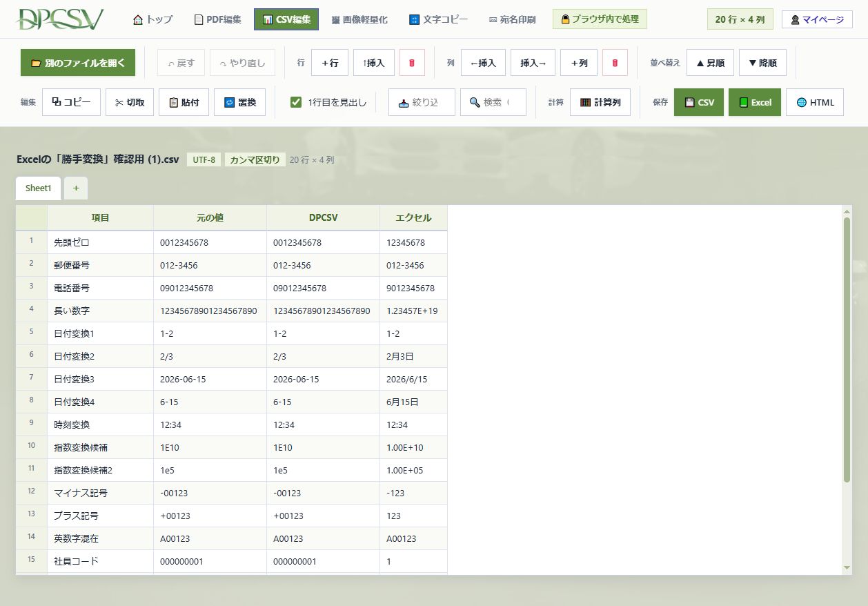Insert row above with ↑挿入
868x606 pixels.
coord(374,63)
